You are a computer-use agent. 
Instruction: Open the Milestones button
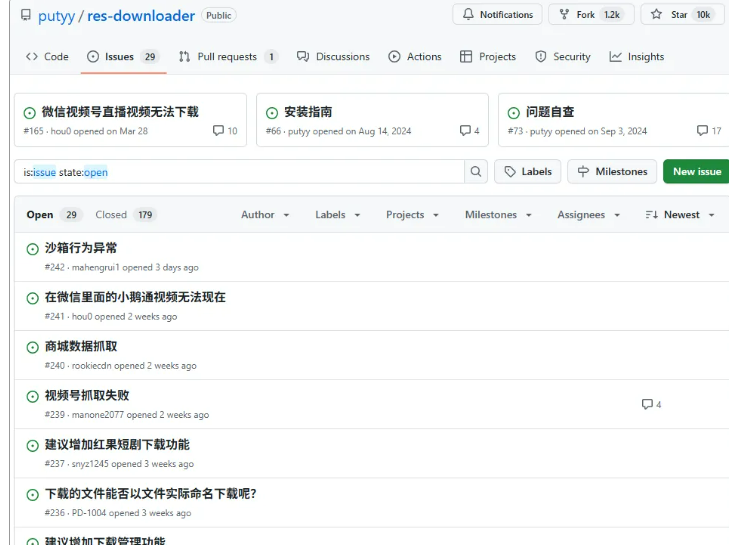pos(612,172)
